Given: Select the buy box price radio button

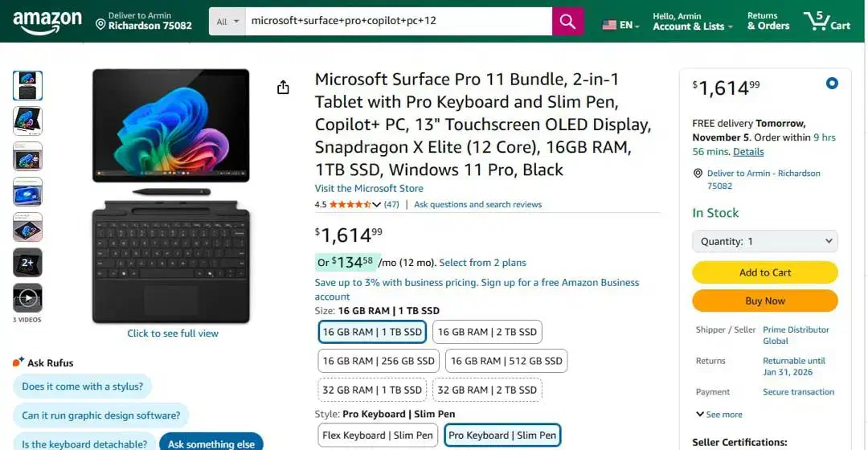Looking at the screenshot, I should pyautogui.click(x=832, y=83).
